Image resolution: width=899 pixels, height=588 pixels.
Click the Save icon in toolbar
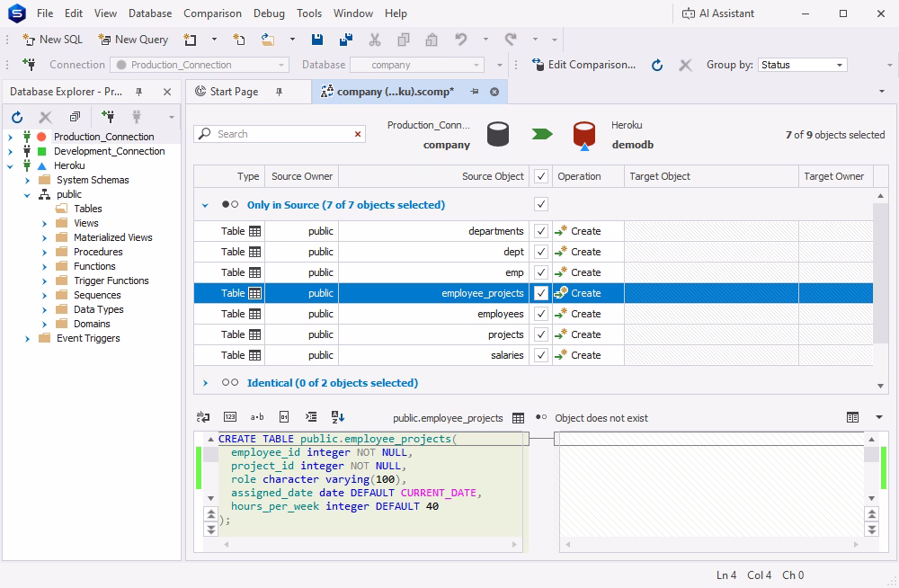click(x=317, y=40)
